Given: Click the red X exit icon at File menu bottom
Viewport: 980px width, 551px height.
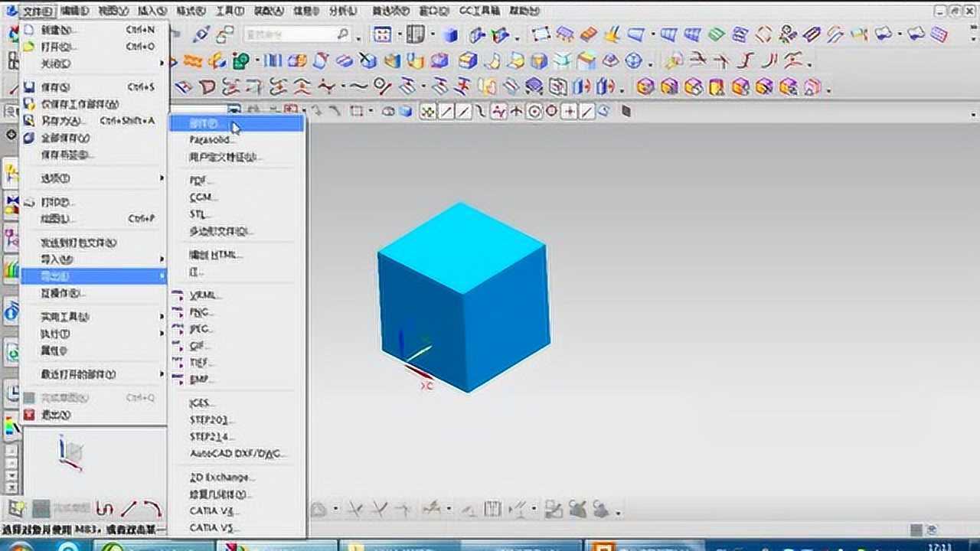Looking at the screenshot, I should (29, 414).
